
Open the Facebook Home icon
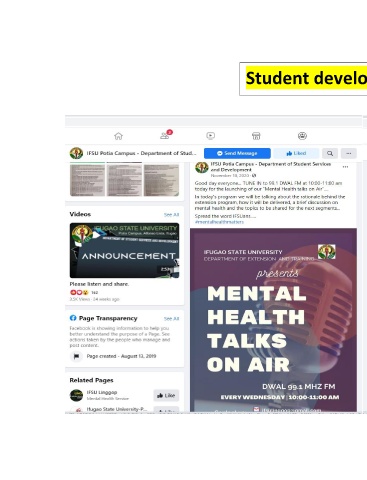[x=118, y=136]
